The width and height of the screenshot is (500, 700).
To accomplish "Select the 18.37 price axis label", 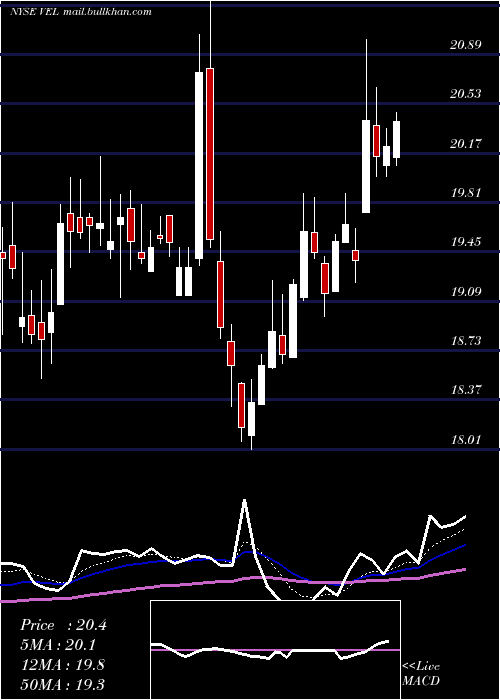I will click(466, 390).
